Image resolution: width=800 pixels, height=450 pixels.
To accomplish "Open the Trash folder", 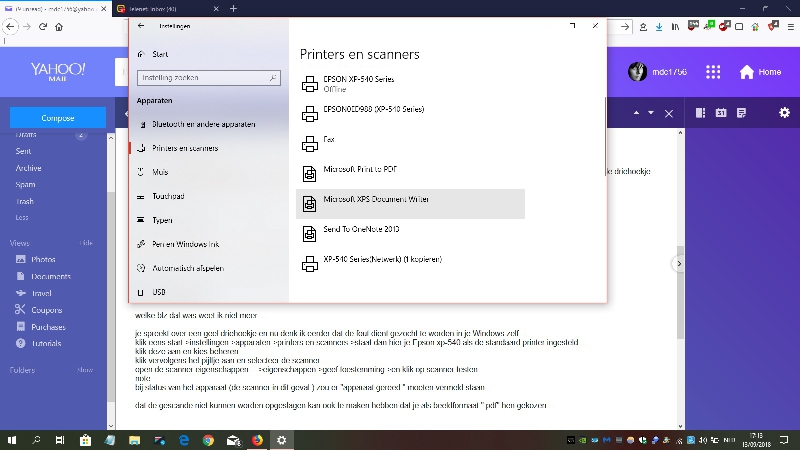I will [24, 201].
